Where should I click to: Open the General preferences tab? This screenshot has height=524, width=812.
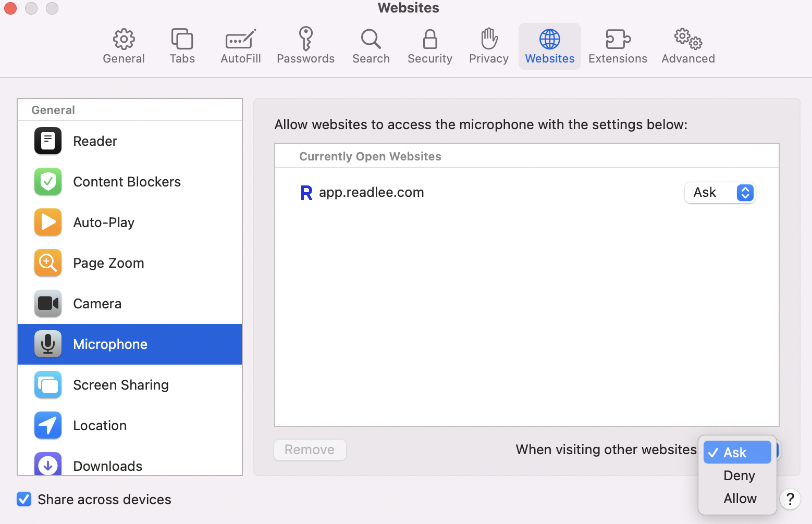click(x=124, y=46)
